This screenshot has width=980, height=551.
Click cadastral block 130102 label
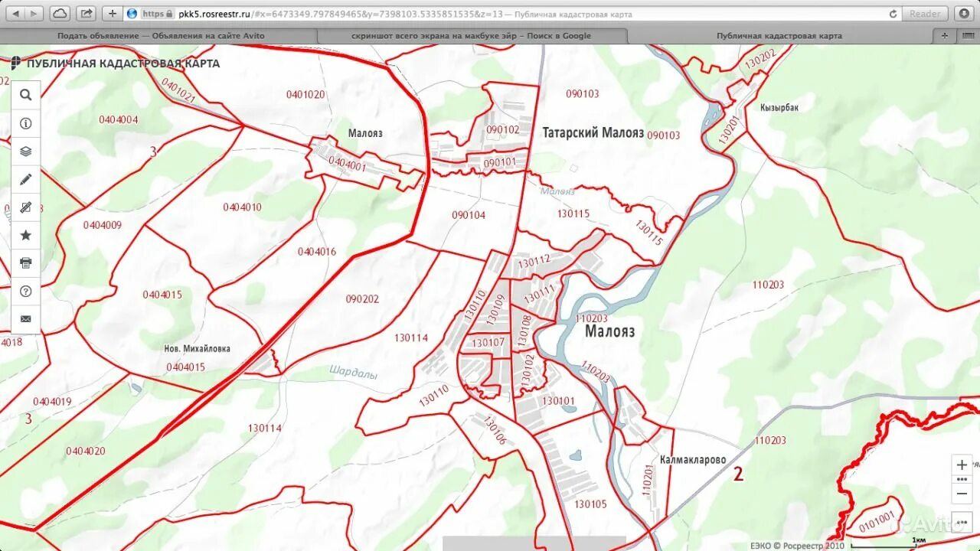(x=527, y=370)
